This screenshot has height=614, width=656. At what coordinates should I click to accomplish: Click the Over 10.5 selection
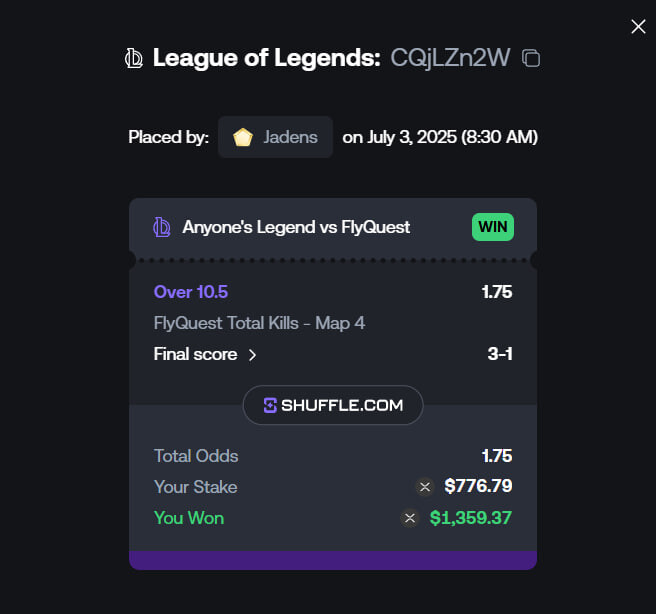click(191, 292)
